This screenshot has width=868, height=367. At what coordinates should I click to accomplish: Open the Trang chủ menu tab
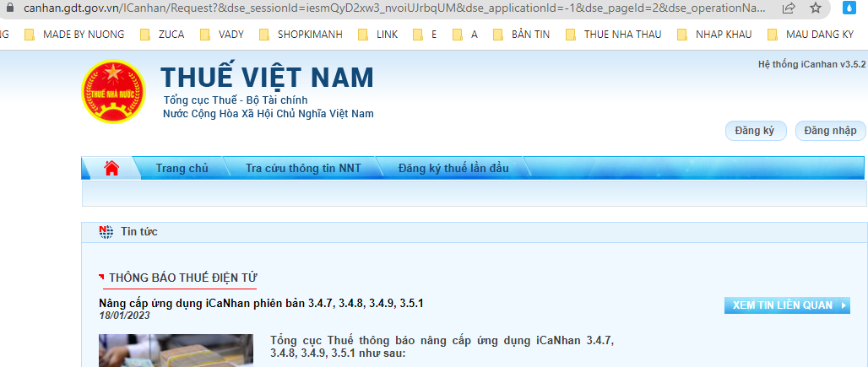pyautogui.click(x=182, y=169)
